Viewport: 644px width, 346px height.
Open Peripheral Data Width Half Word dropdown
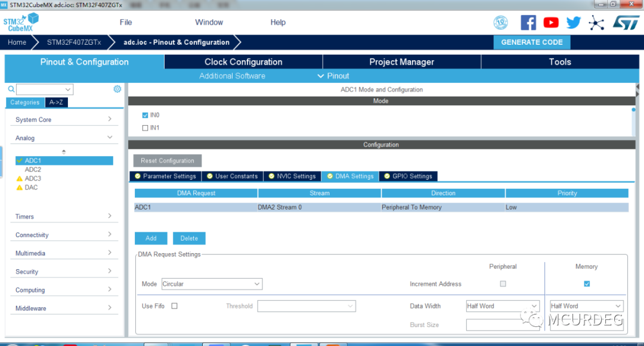click(503, 306)
